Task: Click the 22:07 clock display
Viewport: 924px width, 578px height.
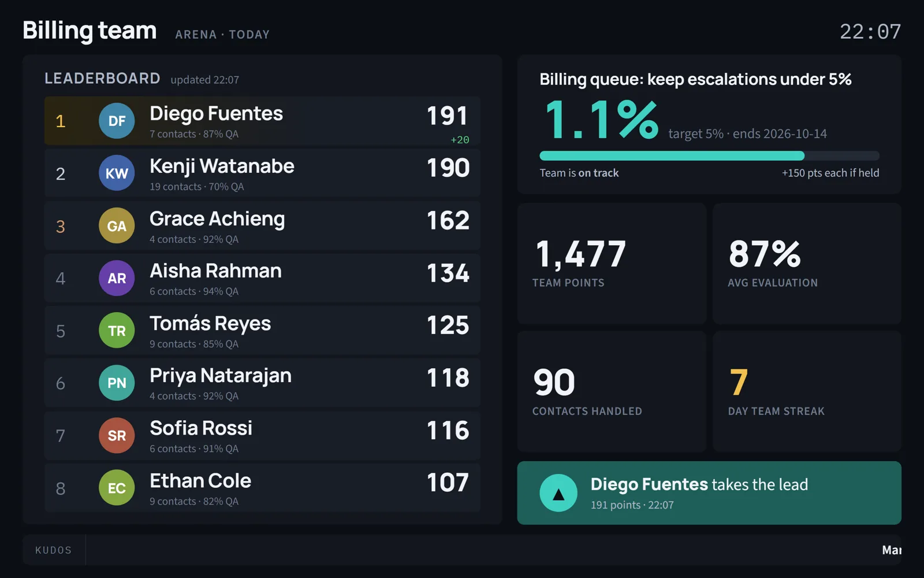Action: [870, 31]
